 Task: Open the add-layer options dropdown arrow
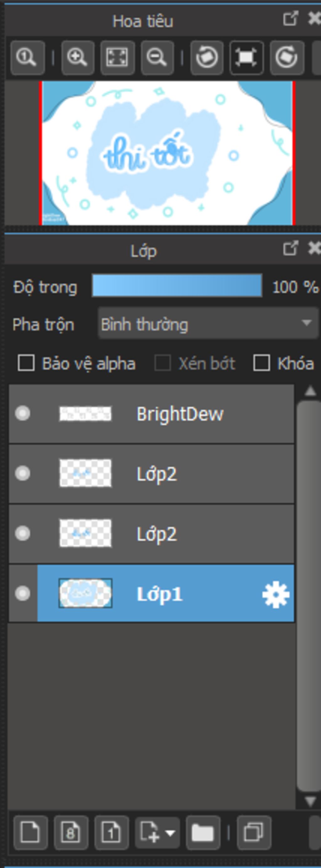coord(170,833)
